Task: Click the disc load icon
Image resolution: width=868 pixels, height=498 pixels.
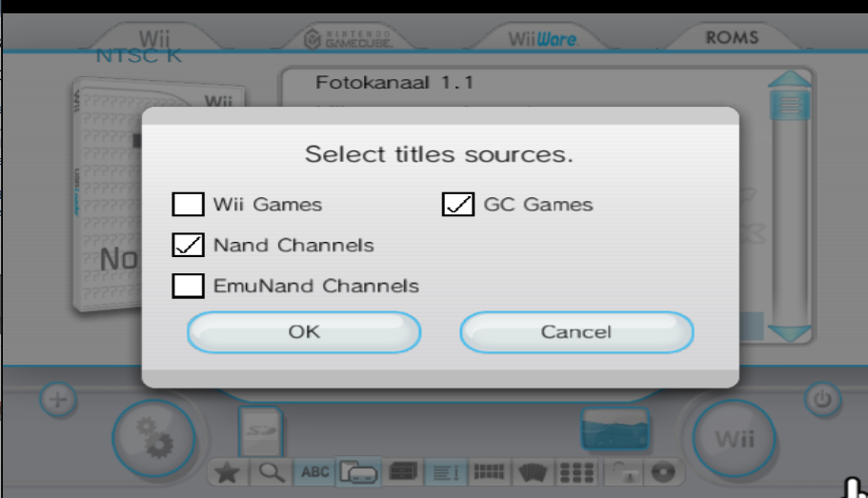Action: [663, 472]
